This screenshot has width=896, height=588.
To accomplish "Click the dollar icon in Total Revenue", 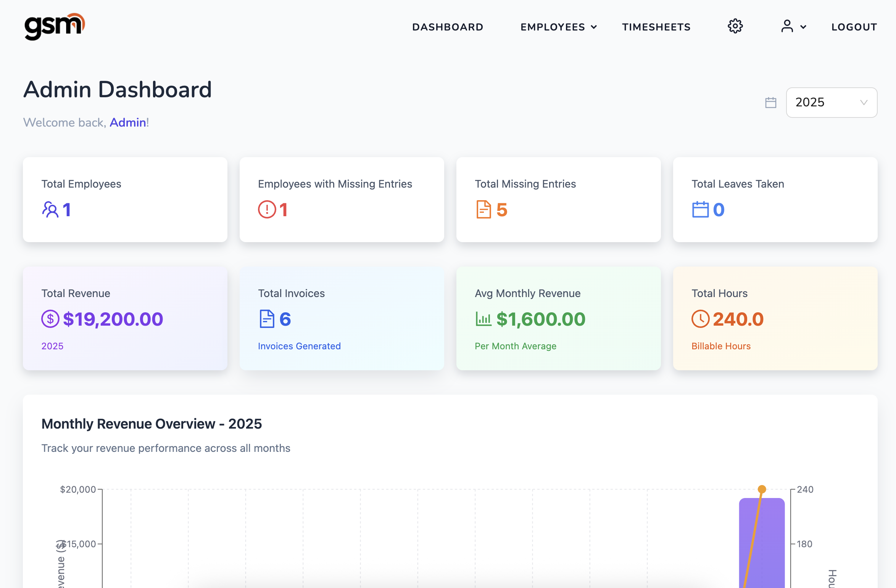I will 50,319.
